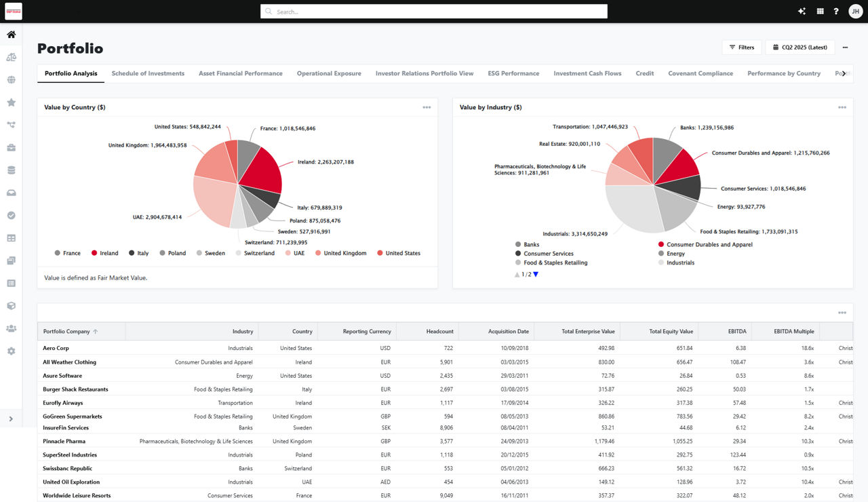
Task: Open the app launcher grid icon
Action: [x=821, y=11]
